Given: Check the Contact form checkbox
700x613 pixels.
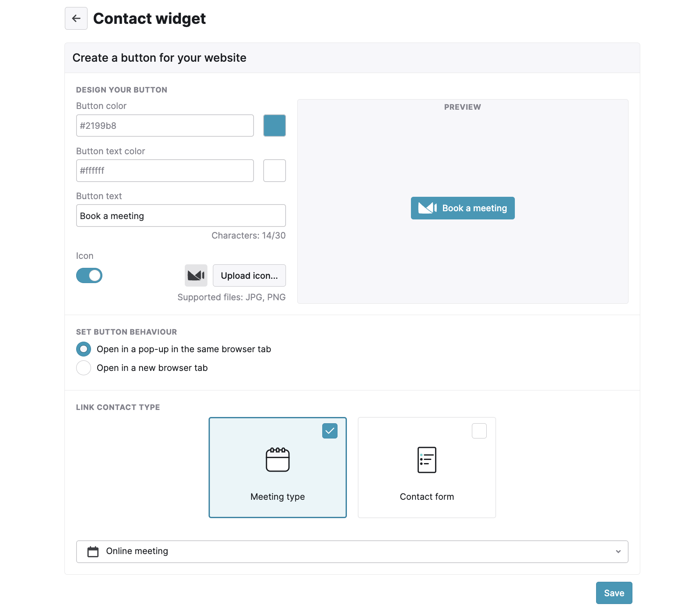Looking at the screenshot, I should coord(479,431).
